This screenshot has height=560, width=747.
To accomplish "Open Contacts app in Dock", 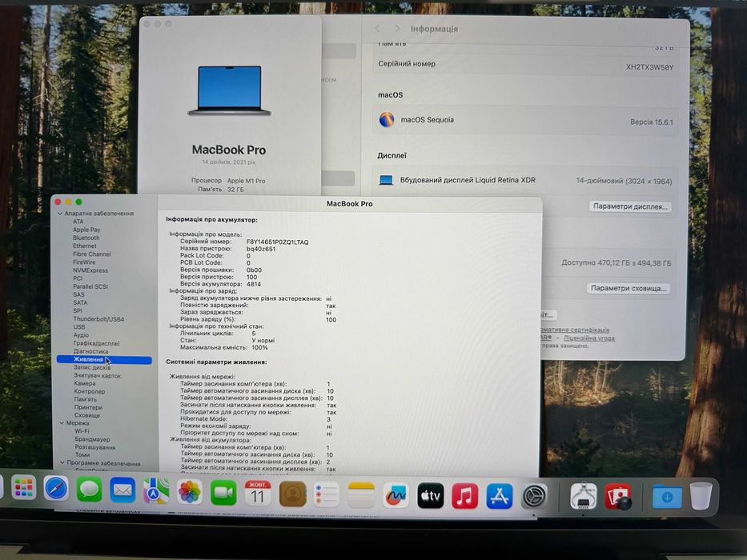I will click(292, 494).
